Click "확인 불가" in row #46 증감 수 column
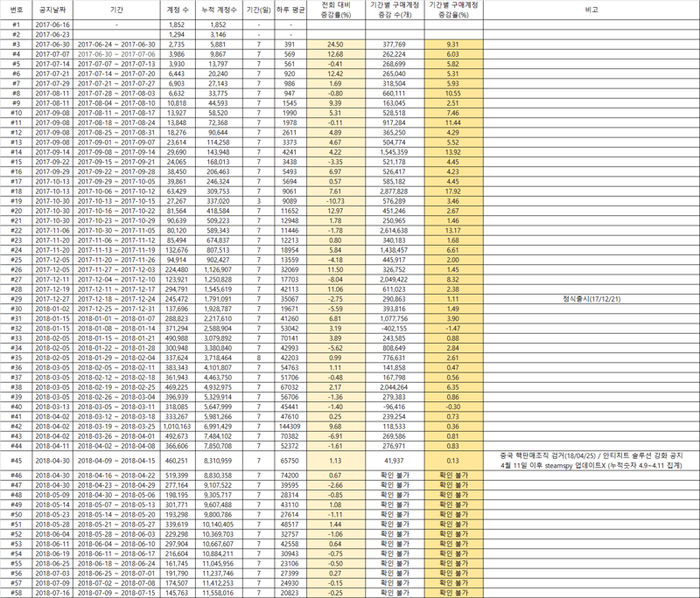 click(x=395, y=476)
